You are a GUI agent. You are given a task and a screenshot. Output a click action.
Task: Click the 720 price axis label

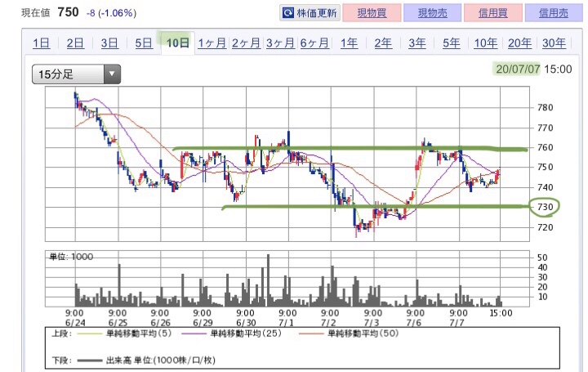(546, 227)
